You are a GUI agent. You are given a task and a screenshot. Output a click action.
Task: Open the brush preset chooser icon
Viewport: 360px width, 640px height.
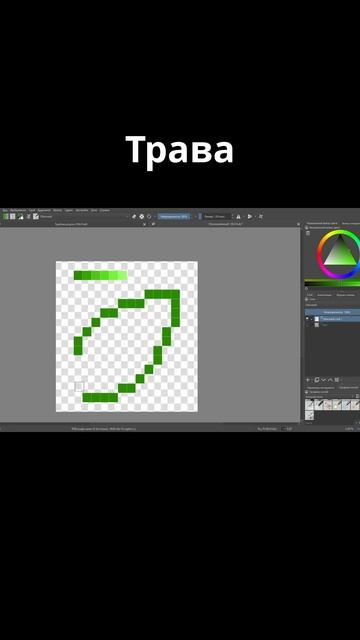coord(36,216)
